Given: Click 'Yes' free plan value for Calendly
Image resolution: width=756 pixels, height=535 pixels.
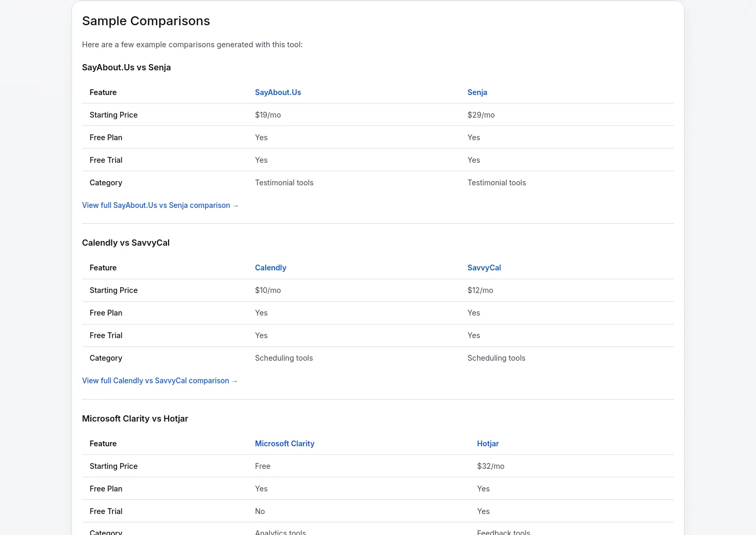Looking at the screenshot, I should click(261, 313).
